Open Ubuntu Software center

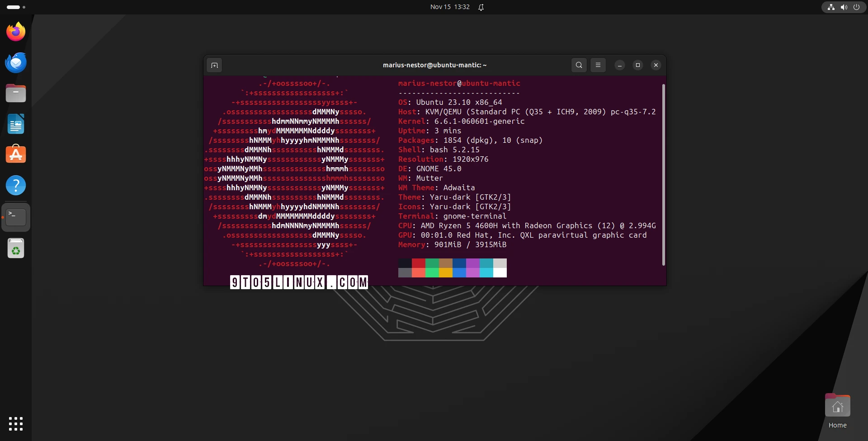[x=16, y=154]
